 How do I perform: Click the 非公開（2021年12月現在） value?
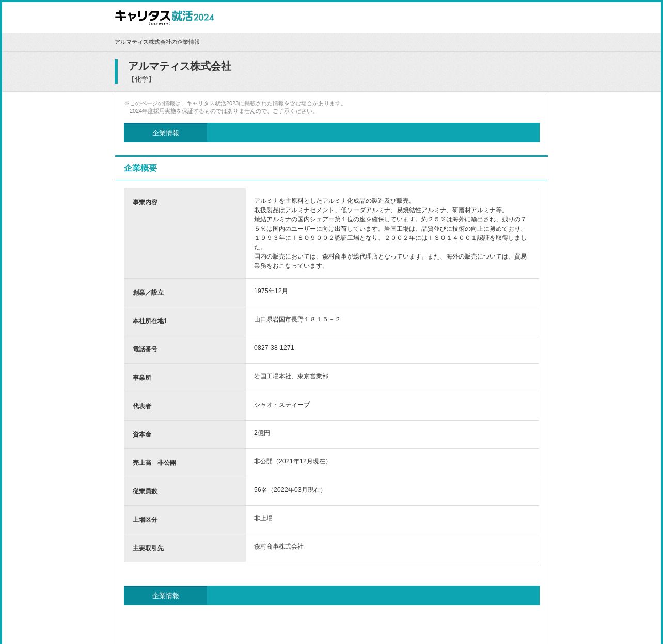(x=293, y=461)
